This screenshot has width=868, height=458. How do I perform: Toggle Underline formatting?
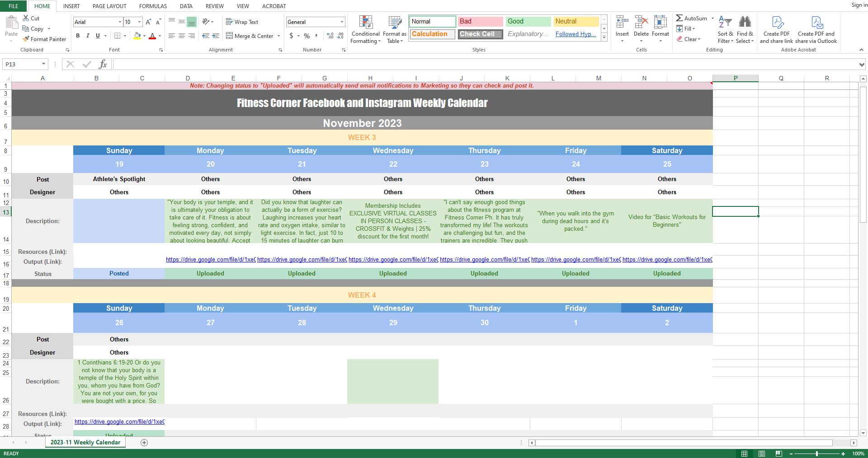click(98, 36)
